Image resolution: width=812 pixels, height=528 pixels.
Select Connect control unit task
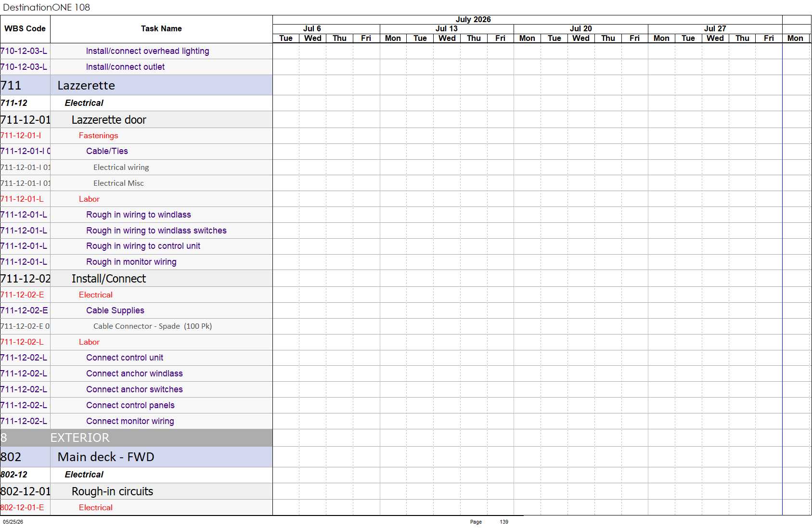(125, 358)
